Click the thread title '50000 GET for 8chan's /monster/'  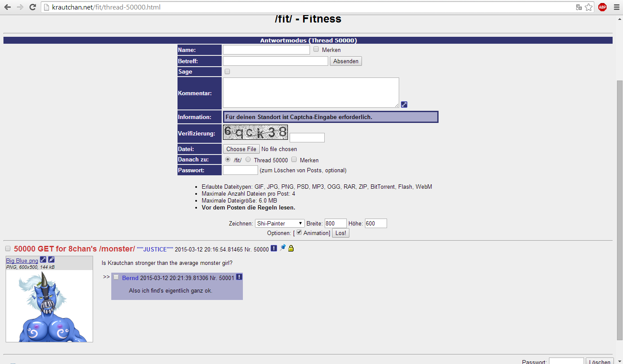(74, 249)
